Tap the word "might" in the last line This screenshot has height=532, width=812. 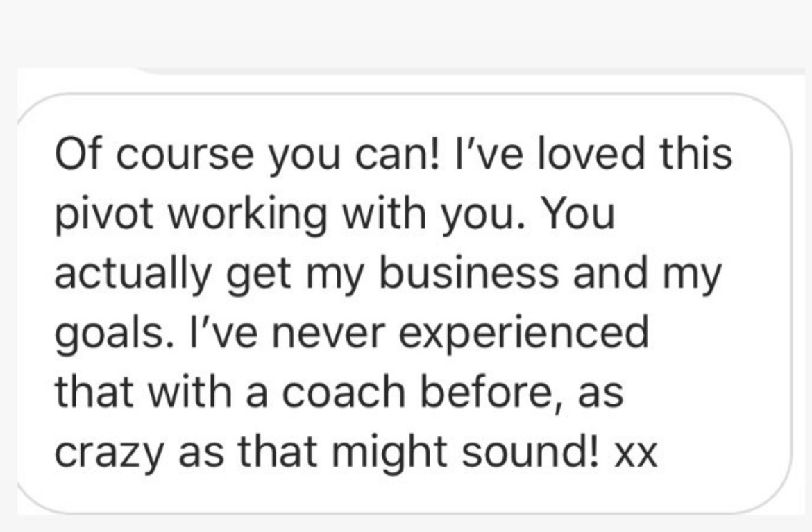(x=389, y=454)
